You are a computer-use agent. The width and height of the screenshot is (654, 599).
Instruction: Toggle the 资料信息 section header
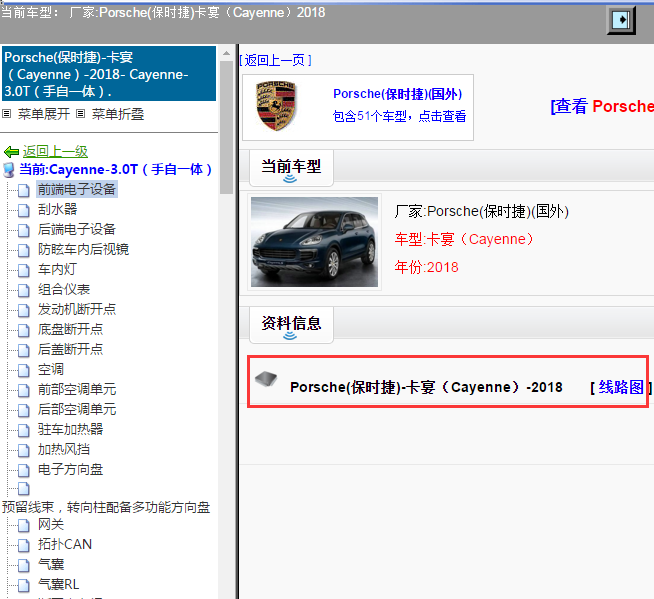tap(291, 325)
